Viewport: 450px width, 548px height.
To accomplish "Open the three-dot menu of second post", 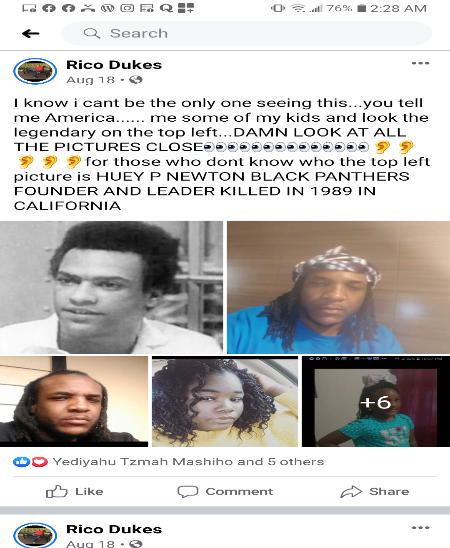I will click(x=420, y=528).
